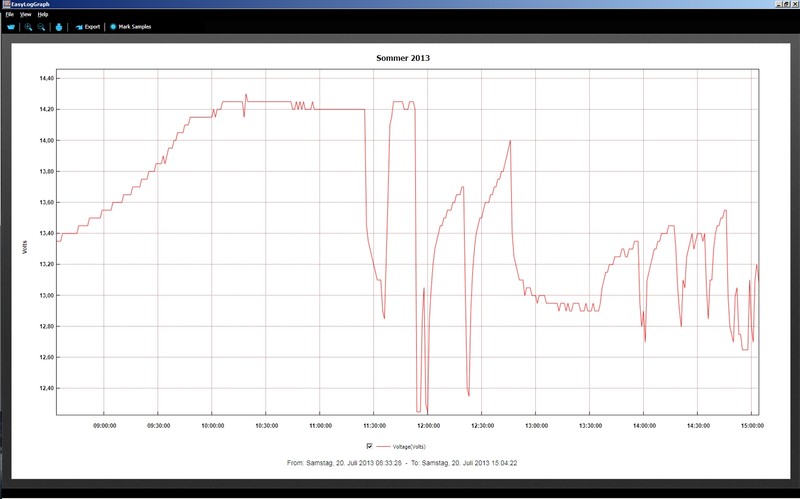The image size is (800, 499).
Task: Click the 12:00:00 time axis label
Action: [428, 424]
